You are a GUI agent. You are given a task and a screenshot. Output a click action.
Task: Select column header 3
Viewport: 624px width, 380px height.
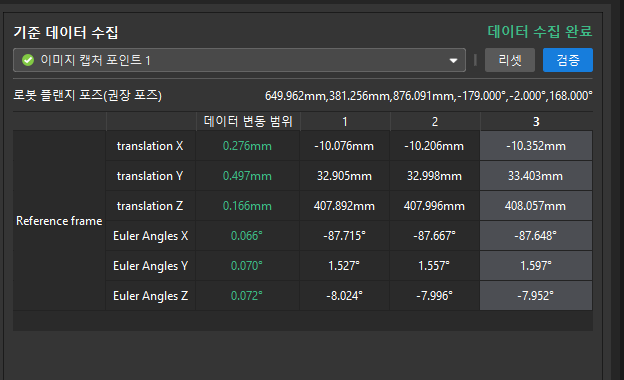tap(536, 121)
